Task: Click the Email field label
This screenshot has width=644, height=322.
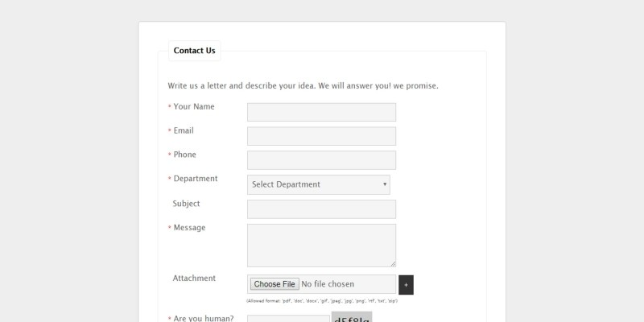Action: coord(184,130)
